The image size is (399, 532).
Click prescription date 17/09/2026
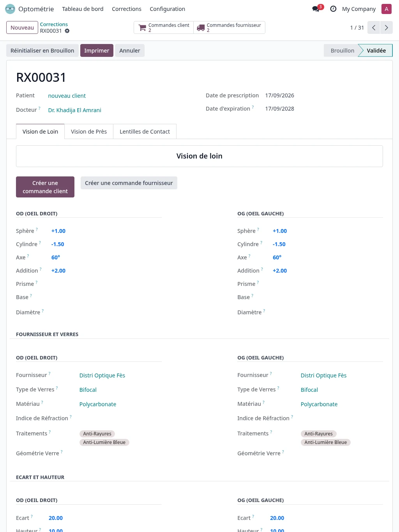(x=280, y=95)
